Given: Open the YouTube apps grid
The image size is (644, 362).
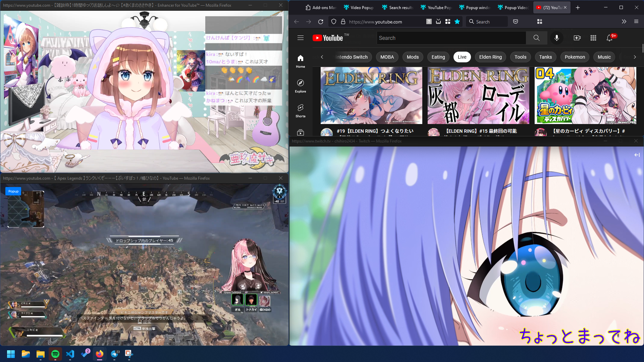Looking at the screenshot, I should [593, 38].
